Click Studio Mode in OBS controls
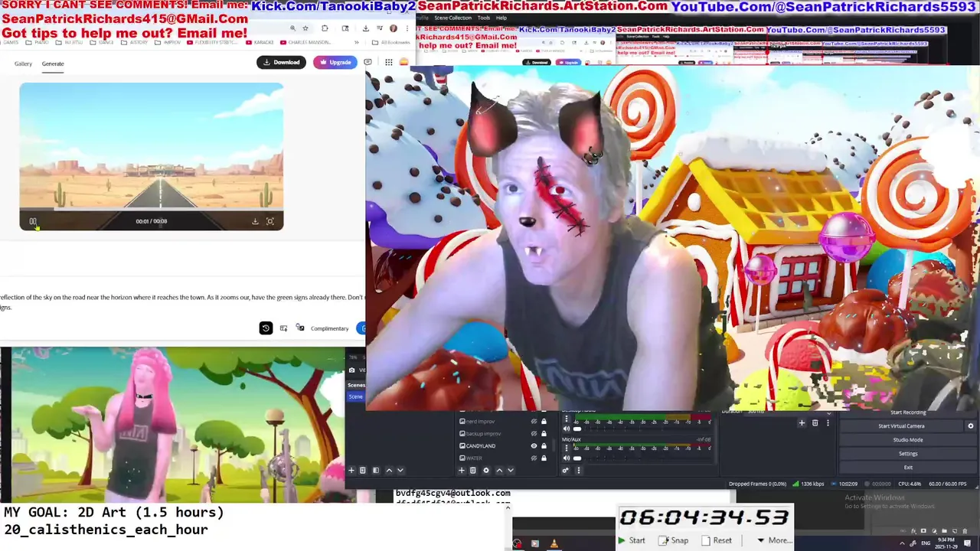Image resolution: width=980 pixels, height=551 pixels. click(908, 440)
